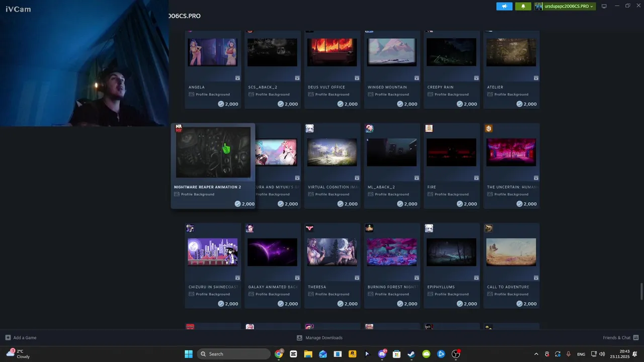Viewport: 644px width, 362px height.
Task: Click the THERESA title
Action: pyautogui.click(x=317, y=287)
